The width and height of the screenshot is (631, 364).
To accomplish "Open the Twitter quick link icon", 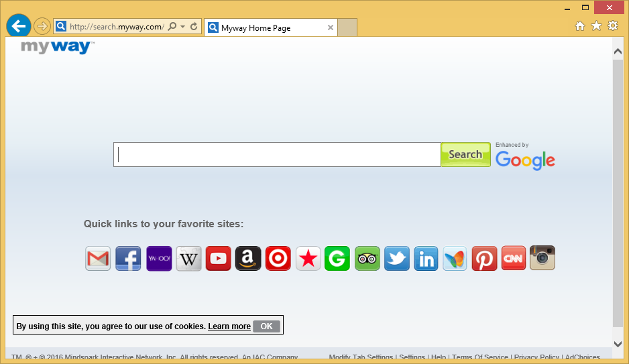I will [397, 258].
